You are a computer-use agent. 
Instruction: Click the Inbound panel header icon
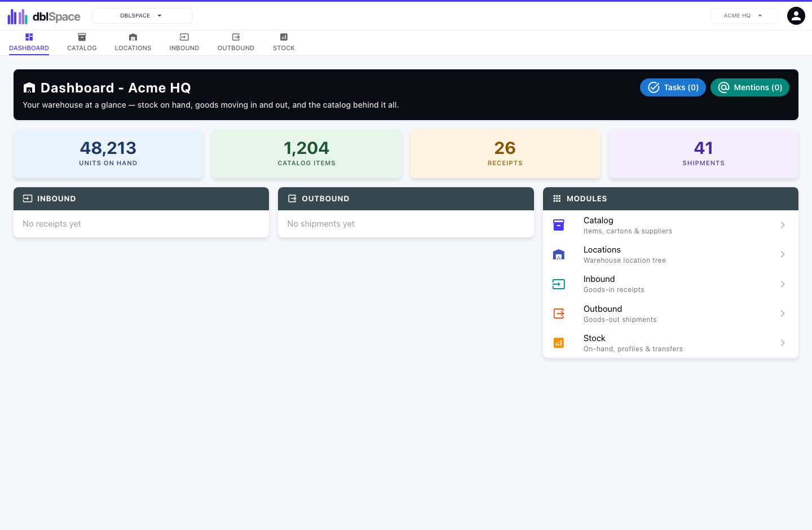coord(28,198)
